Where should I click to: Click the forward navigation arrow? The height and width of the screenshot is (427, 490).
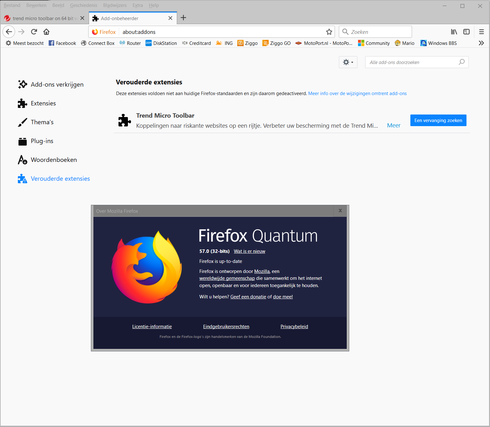(x=21, y=32)
